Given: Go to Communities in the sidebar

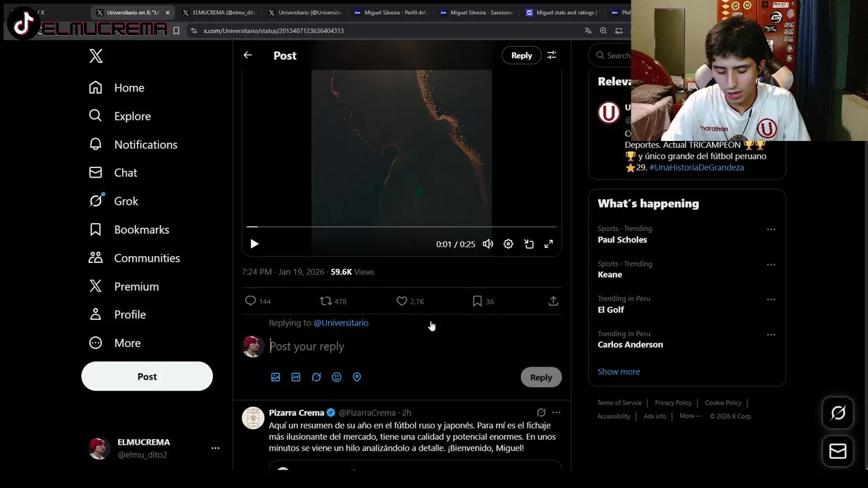Looking at the screenshot, I should (134, 258).
